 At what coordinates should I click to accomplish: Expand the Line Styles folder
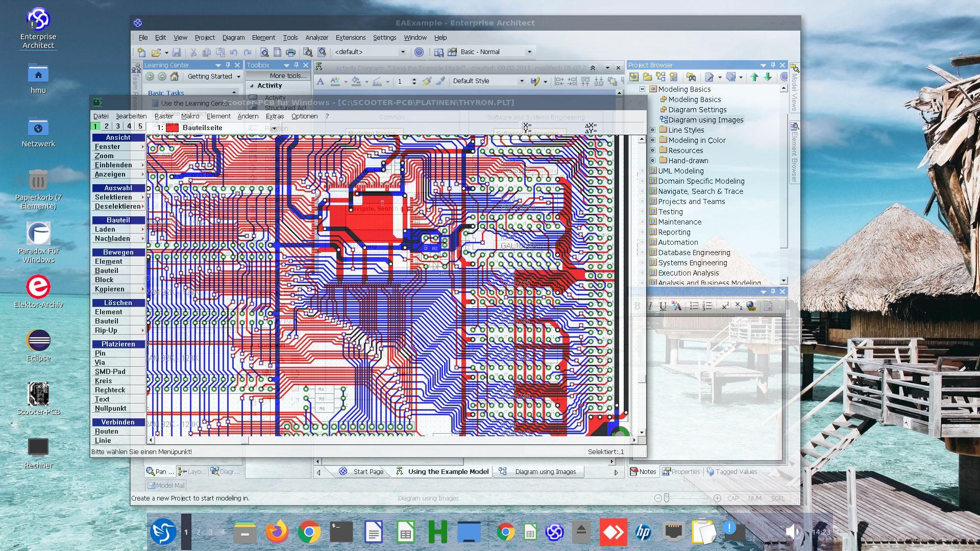pyautogui.click(x=652, y=130)
